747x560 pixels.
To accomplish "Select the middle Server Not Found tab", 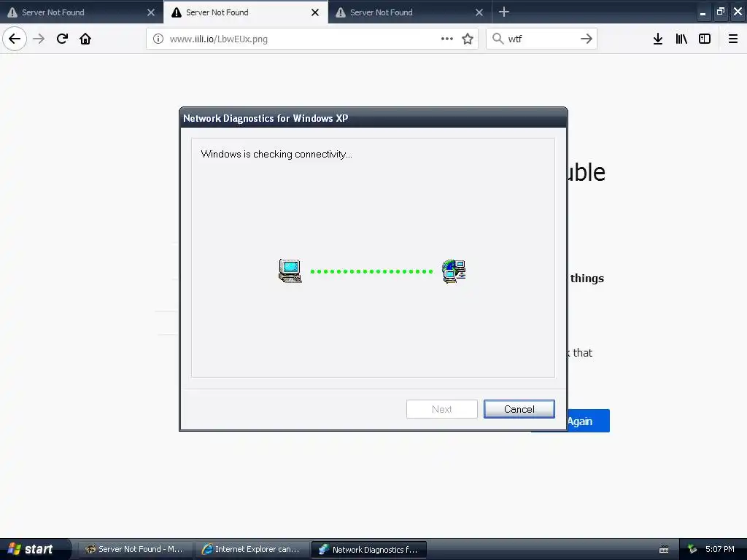I will [x=246, y=12].
